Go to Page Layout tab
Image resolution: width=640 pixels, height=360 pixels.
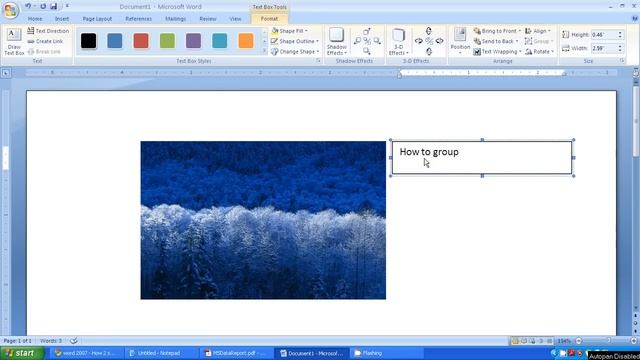pos(97,19)
